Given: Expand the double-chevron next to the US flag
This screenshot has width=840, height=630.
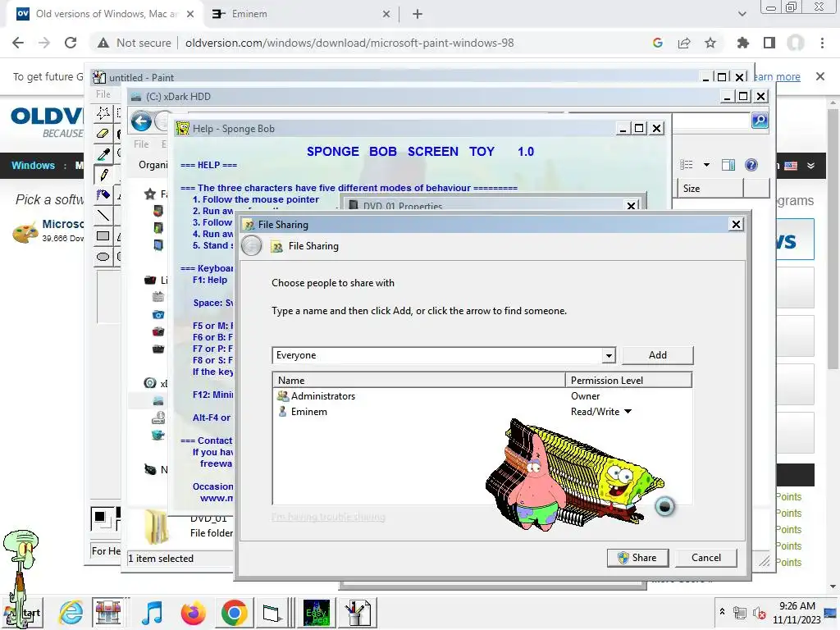Looking at the screenshot, I should pyautogui.click(x=811, y=166).
